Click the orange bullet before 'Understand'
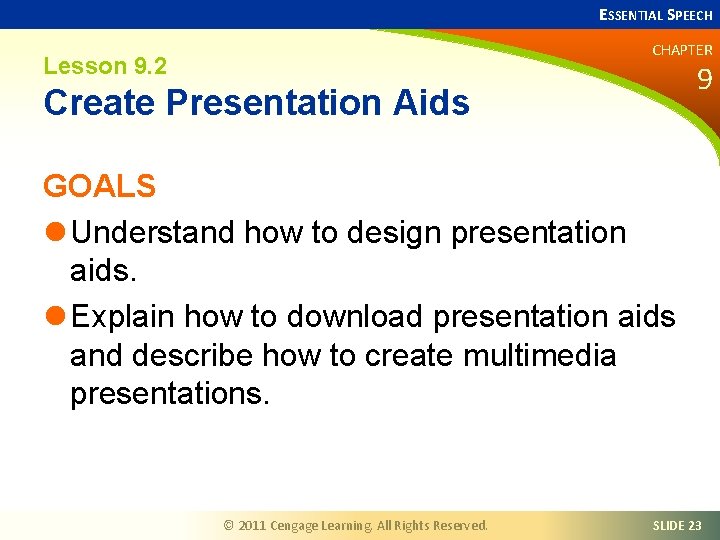 pos(56,231)
